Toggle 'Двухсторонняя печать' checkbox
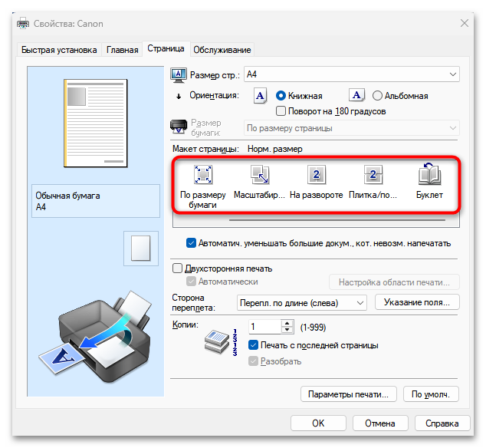Viewport: 486px width, 448px height. click(178, 268)
